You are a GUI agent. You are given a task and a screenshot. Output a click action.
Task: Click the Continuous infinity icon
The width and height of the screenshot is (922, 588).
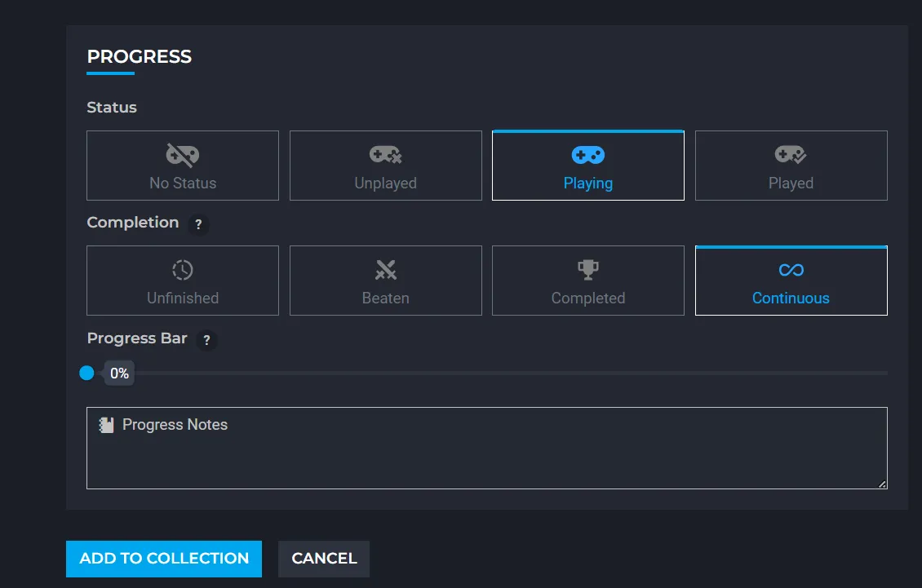790,269
